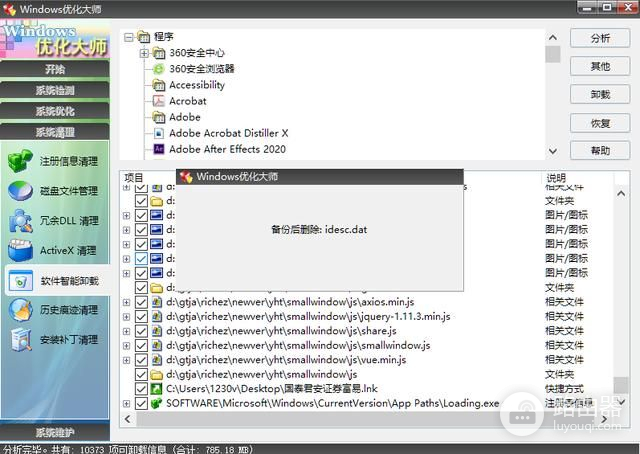Click the Accessibility folder icon
This screenshot has width=640, height=454.
158,85
